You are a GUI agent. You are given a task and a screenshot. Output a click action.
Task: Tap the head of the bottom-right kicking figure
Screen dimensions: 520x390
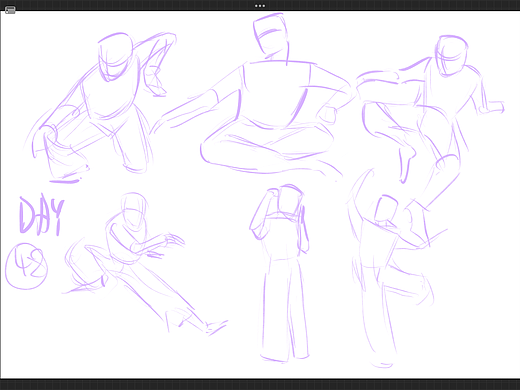click(x=386, y=210)
